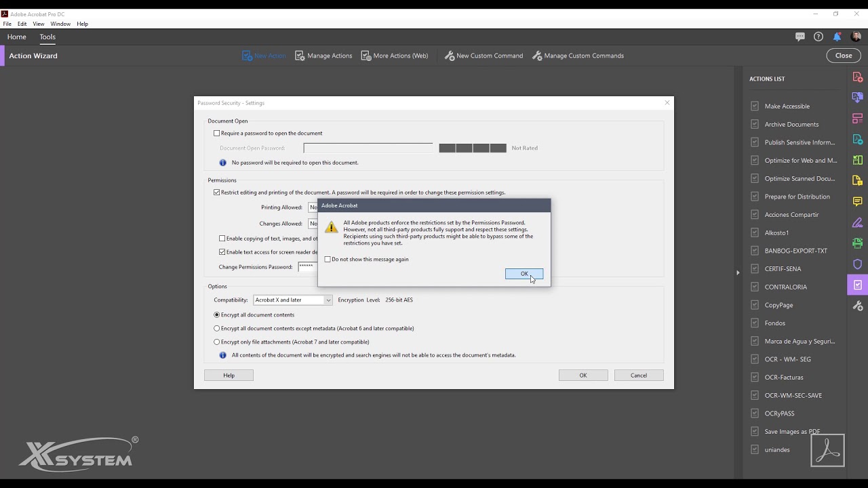This screenshot has height=488, width=868.
Task: Select the green Print Production sidebar icon
Action: [858, 243]
